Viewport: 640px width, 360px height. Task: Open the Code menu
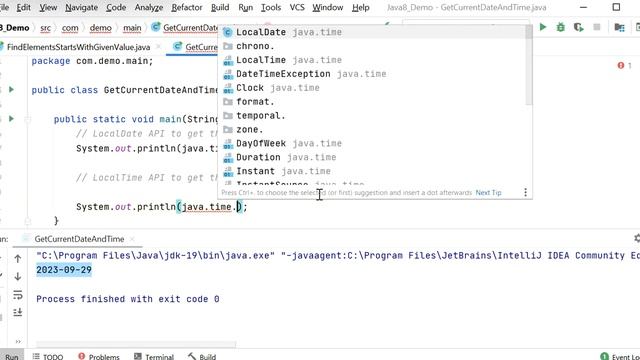[116, 7]
